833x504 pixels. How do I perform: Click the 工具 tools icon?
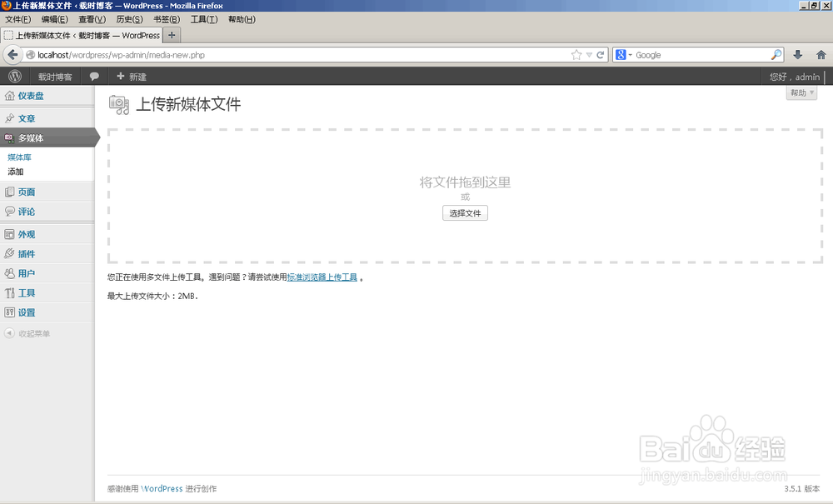click(x=9, y=292)
